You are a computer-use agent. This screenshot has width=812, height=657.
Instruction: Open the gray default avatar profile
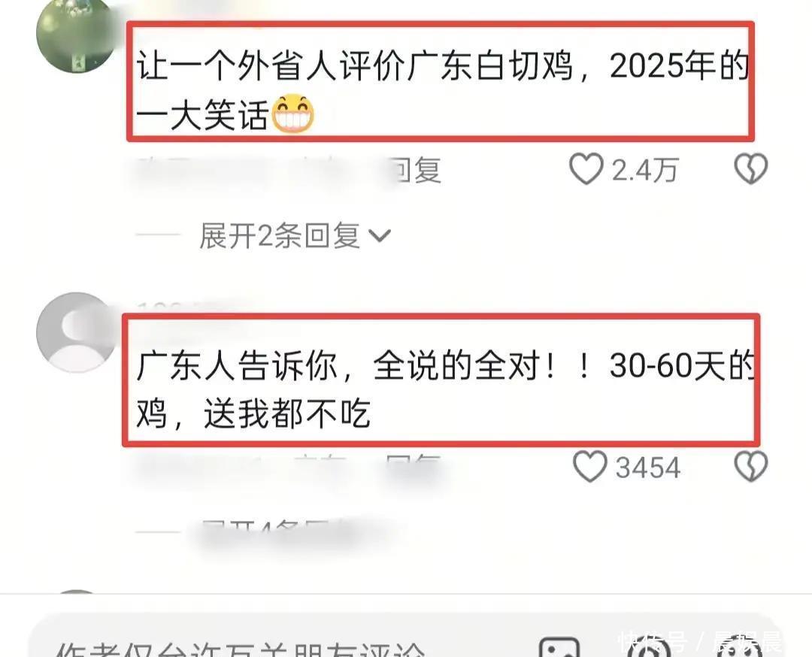click(x=77, y=332)
